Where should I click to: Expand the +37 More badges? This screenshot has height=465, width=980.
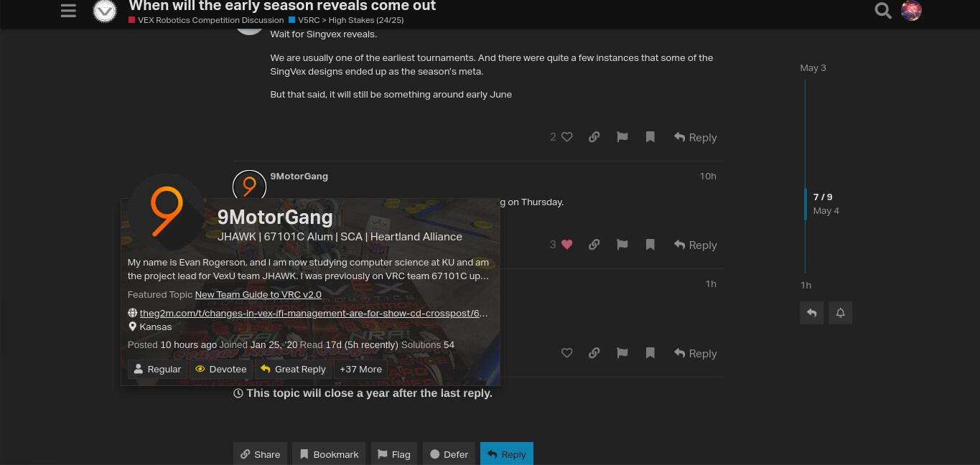[x=360, y=369]
